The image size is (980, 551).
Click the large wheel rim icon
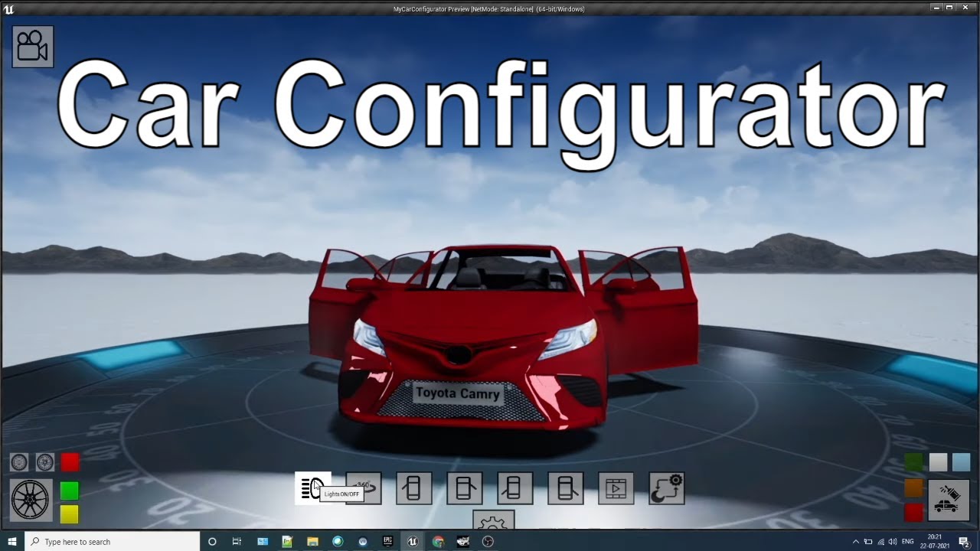31,500
